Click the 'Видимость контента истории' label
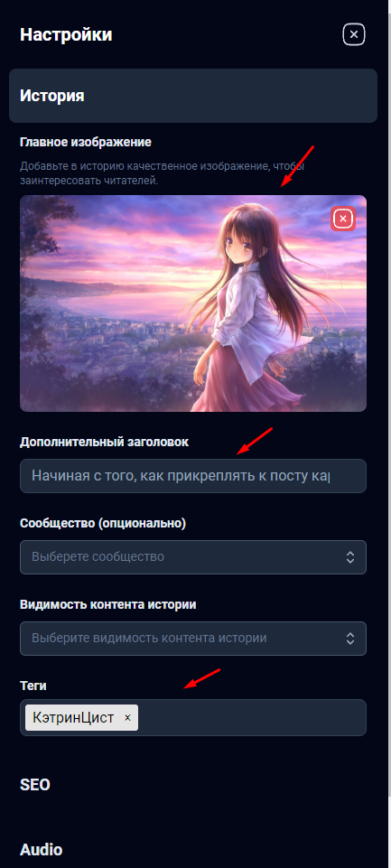 tap(108, 604)
